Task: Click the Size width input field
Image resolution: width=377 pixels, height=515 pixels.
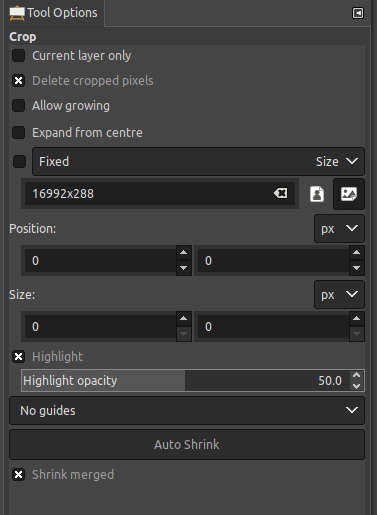Action: coord(100,327)
